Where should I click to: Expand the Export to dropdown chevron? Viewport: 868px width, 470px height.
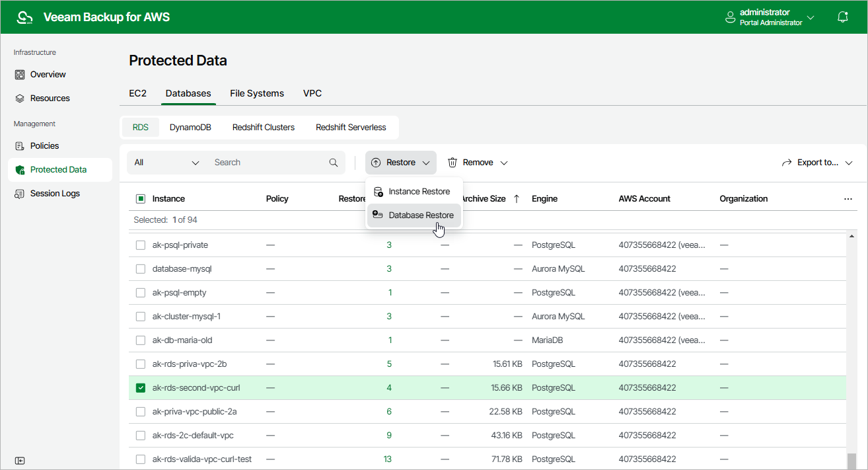click(x=849, y=163)
